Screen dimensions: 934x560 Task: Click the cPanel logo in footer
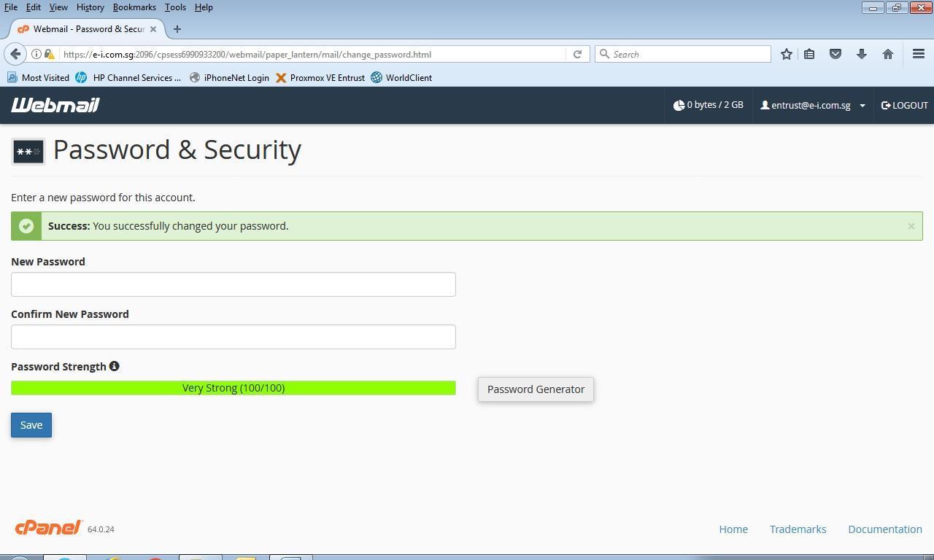(49, 528)
